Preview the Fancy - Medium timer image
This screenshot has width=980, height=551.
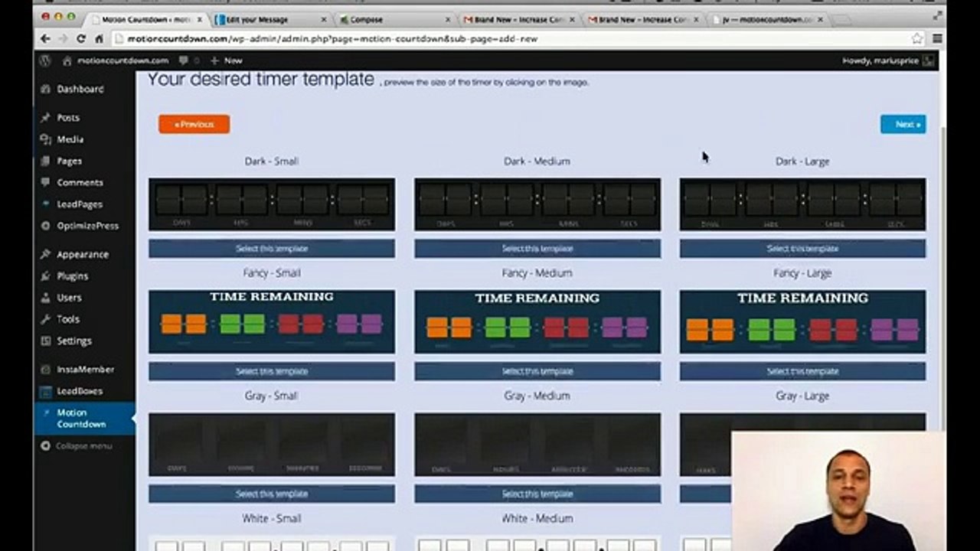pos(537,321)
